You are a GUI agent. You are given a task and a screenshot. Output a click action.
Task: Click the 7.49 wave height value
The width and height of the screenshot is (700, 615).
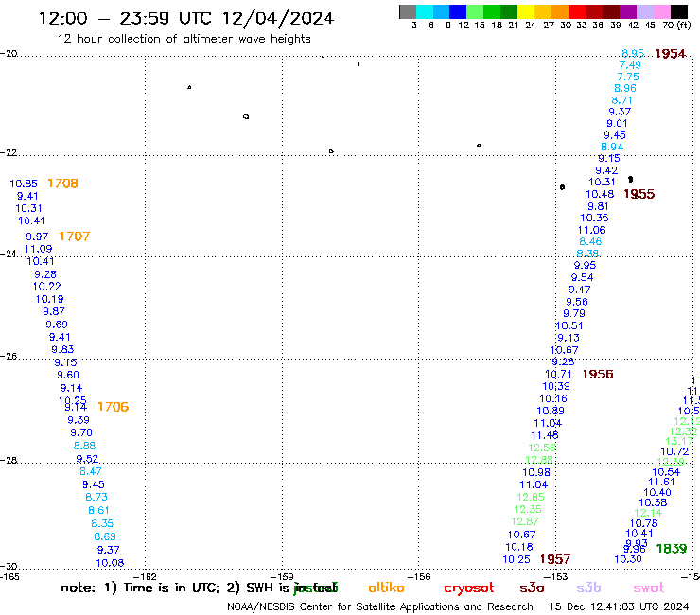(630, 65)
